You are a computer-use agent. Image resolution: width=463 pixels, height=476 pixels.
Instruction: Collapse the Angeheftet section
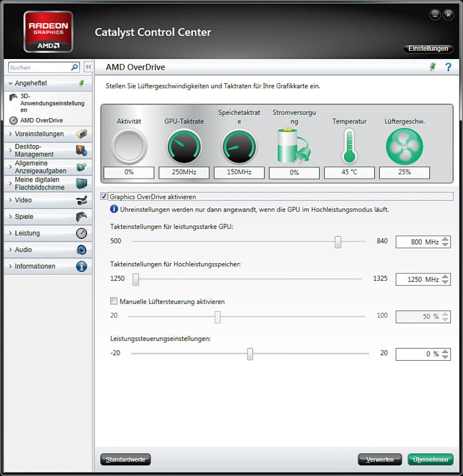point(11,83)
